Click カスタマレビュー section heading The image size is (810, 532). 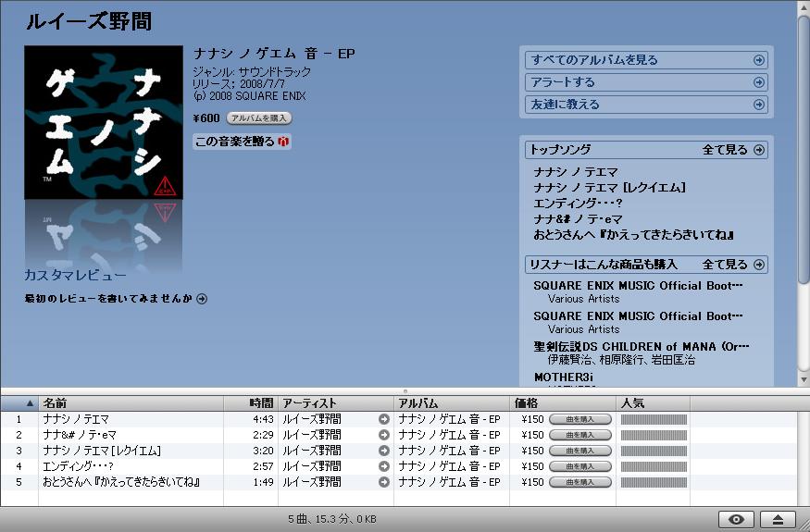click(x=75, y=276)
